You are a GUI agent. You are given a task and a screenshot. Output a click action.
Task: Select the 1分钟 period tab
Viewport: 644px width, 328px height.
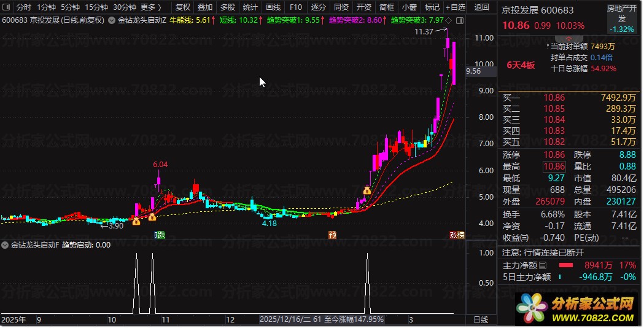pyautogui.click(x=47, y=7)
